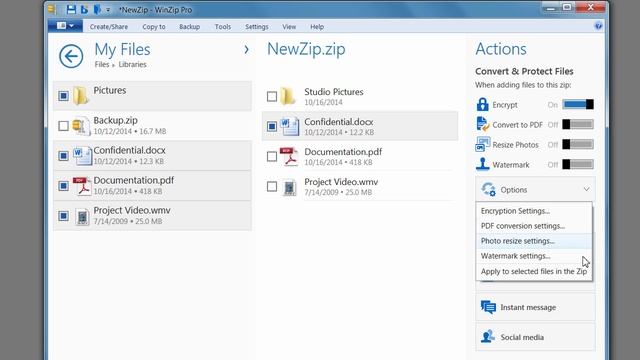This screenshot has height=360, width=640.
Task: Click the Studio Pictures folder icon
Action: 288,96
